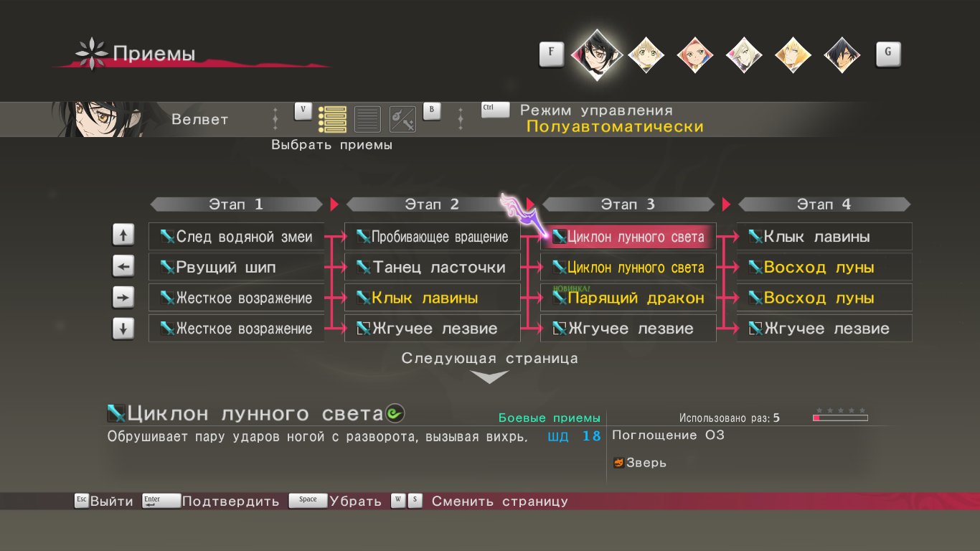Image resolution: width=980 pixels, height=551 pixels.
Task: Select Пробивающее вращение in stage 2
Action: (433, 237)
